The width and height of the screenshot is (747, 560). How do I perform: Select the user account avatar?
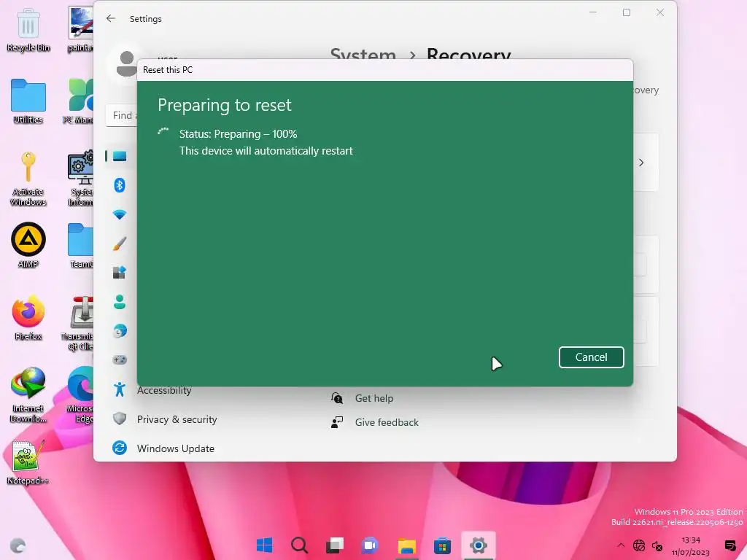(x=127, y=63)
